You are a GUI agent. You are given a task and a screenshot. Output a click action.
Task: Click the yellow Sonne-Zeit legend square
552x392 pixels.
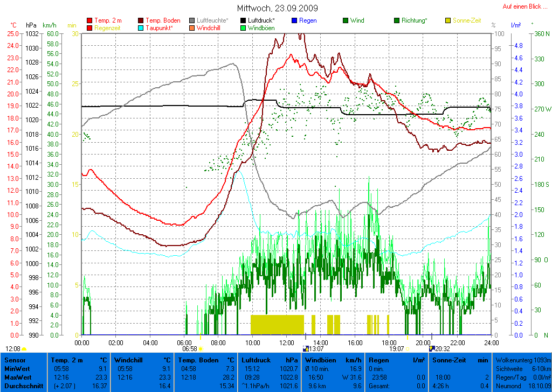point(448,20)
